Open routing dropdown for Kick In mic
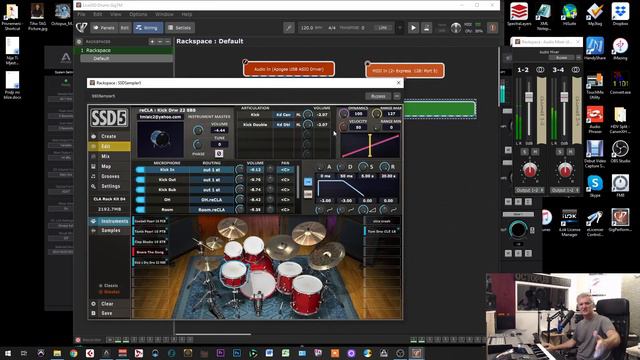The height and width of the screenshot is (360, 640). point(212,169)
